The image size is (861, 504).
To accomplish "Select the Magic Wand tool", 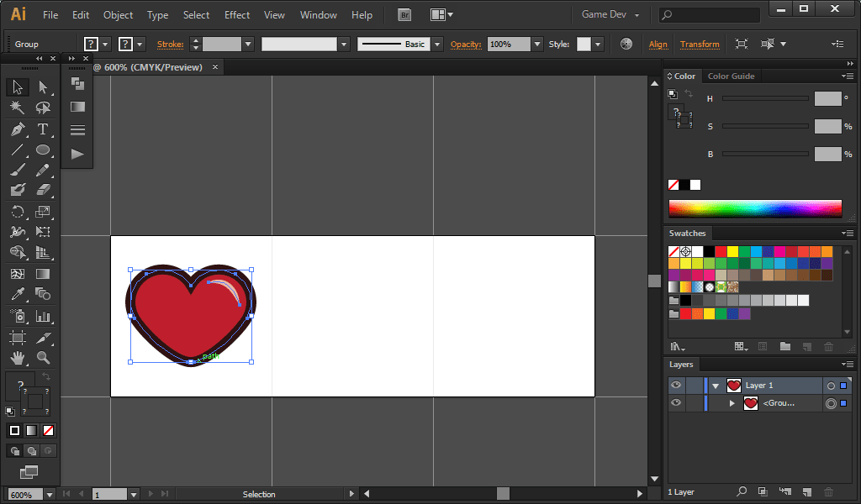I will point(17,108).
